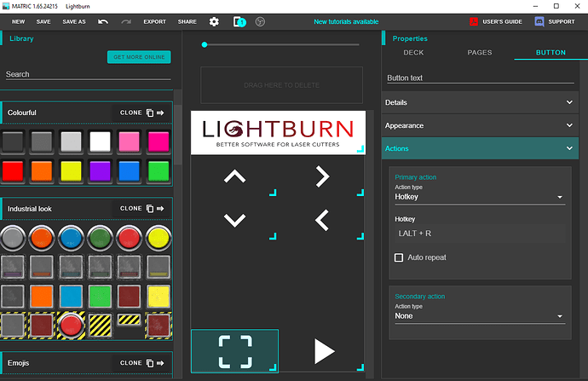Click the zoom slider handle above deck
Viewport: 588px width, 381px height.
pos(205,44)
